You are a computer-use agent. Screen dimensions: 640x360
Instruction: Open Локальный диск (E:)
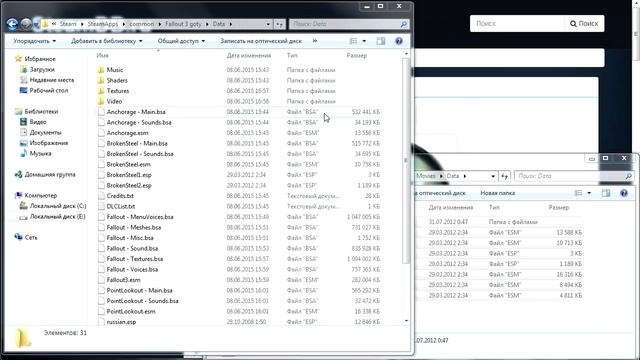[x=57, y=217]
